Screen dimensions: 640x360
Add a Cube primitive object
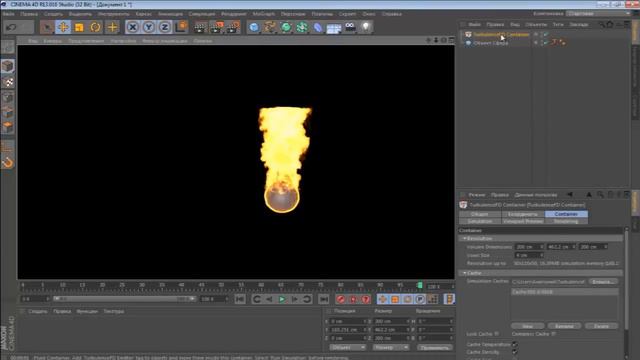pyautogui.click(x=254, y=27)
